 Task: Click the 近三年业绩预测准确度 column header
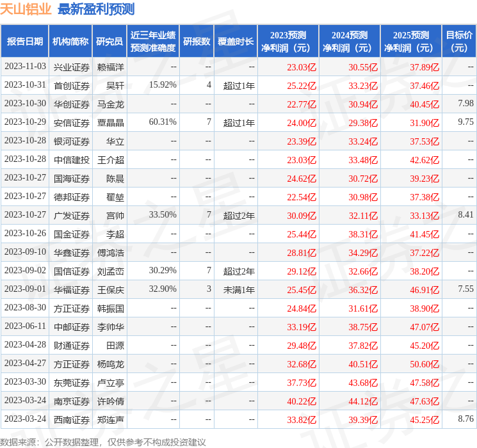coord(153,42)
